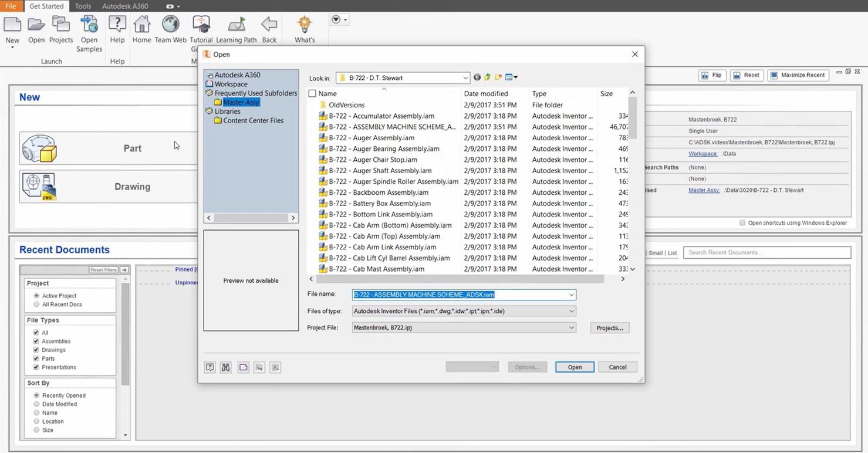868x453 pixels.
Task: Open Samples icon in Launch panel
Action: [x=89, y=25]
